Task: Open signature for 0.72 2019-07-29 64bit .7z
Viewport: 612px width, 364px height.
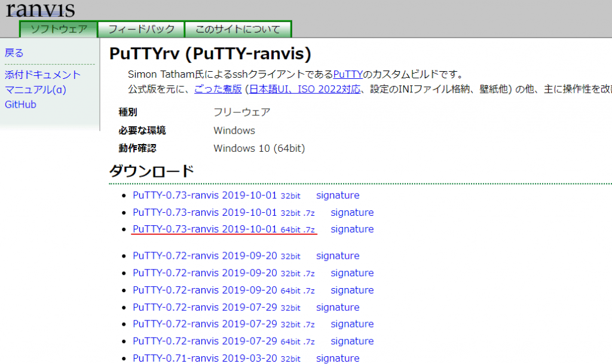Action: coord(352,341)
